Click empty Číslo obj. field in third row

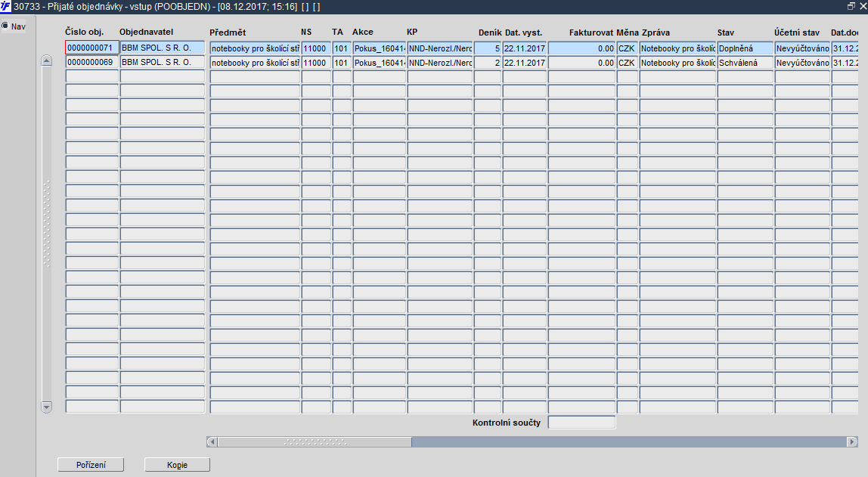(92, 77)
